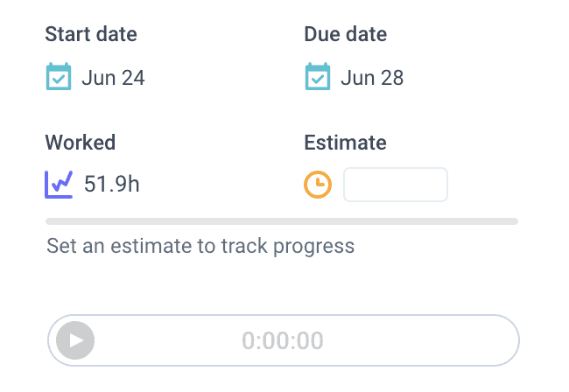
Task: Click the gray estimate progress bar
Action: pos(282,221)
